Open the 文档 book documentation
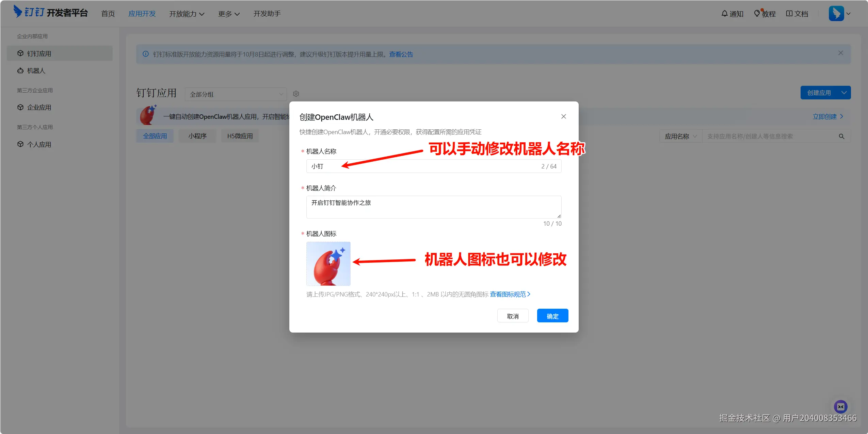Screen dimensions: 868x434 [797, 14]
